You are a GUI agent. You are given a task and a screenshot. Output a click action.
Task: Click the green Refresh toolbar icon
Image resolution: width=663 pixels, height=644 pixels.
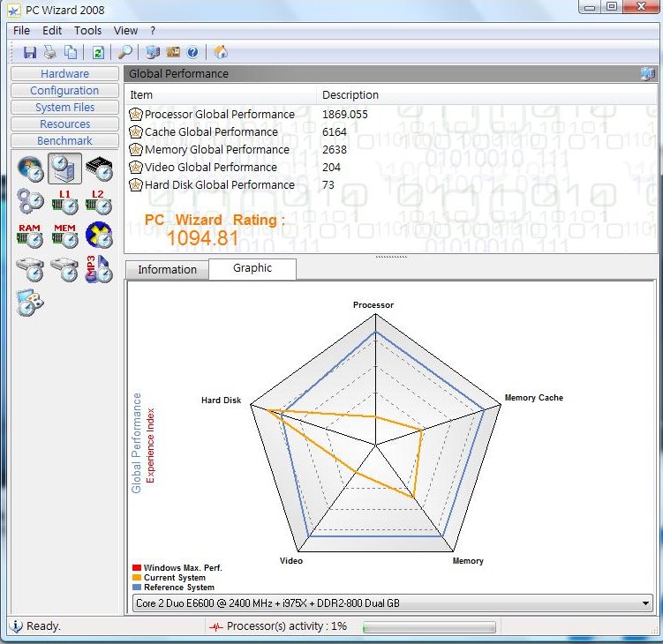[x=98, y=52]
